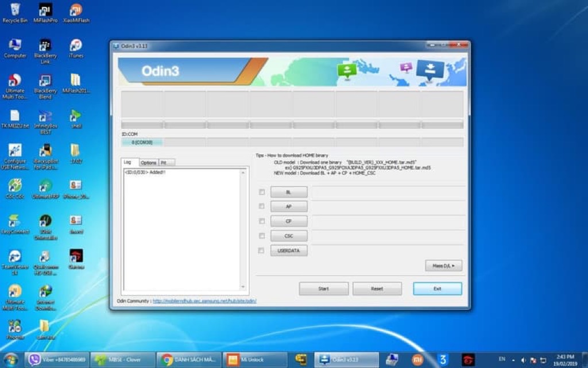Viewport: 588px width, 368px height.
Task: Click the taskbar clock showing 2:43 PM
Action: pyautogui.click(x=565, y=360)
